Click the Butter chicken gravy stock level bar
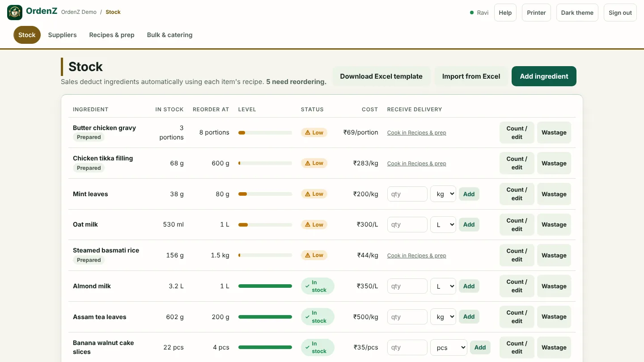 pos(265,133)
